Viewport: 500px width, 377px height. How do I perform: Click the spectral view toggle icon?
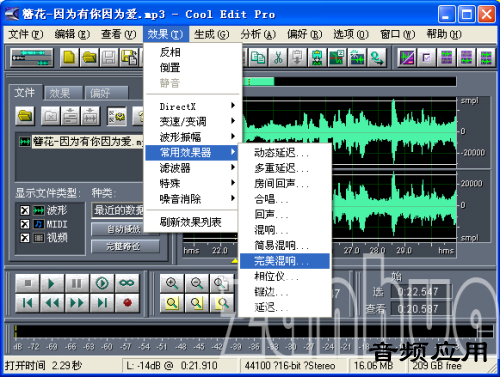point(407,57)
